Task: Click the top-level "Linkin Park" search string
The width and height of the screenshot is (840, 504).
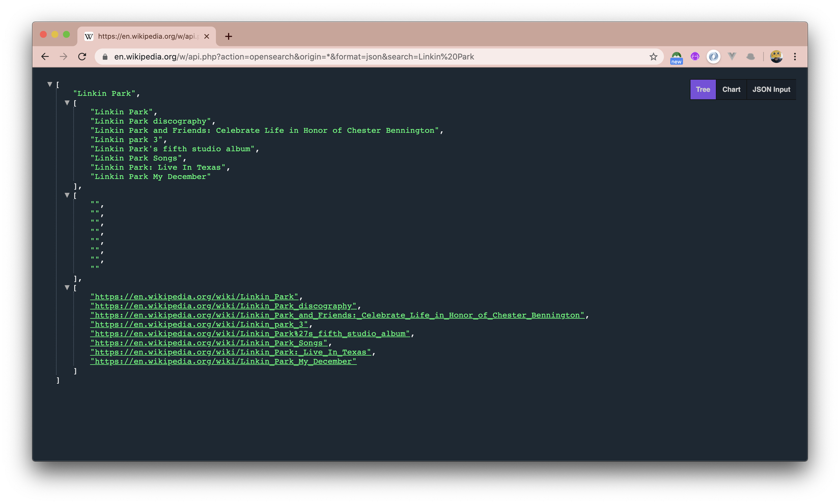Action: tap(104, 94)
